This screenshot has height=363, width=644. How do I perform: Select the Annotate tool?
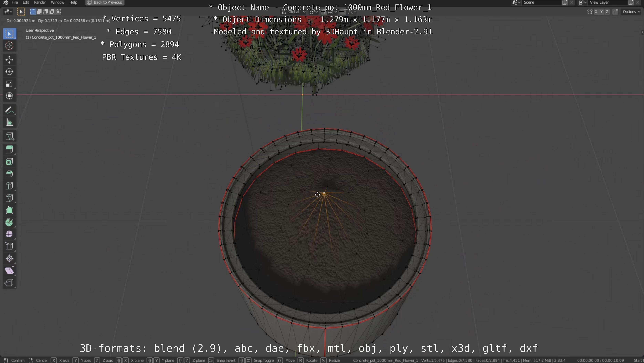9,110
